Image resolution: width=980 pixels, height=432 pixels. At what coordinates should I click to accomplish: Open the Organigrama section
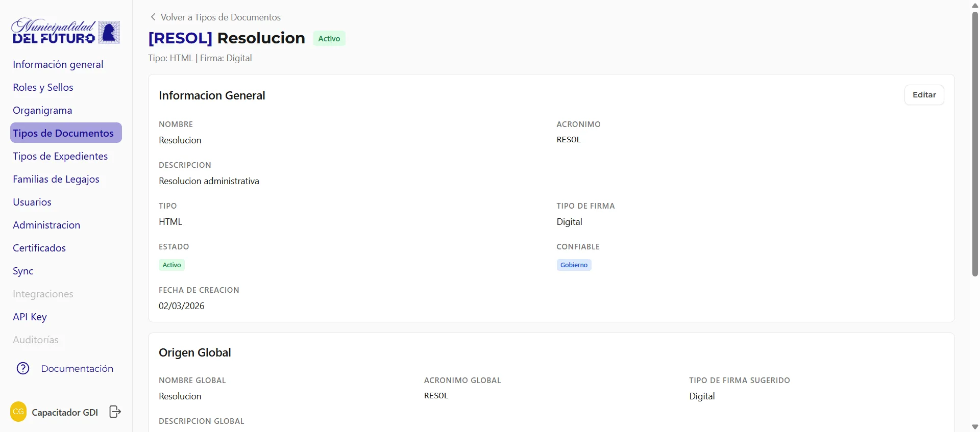point(42,110)
